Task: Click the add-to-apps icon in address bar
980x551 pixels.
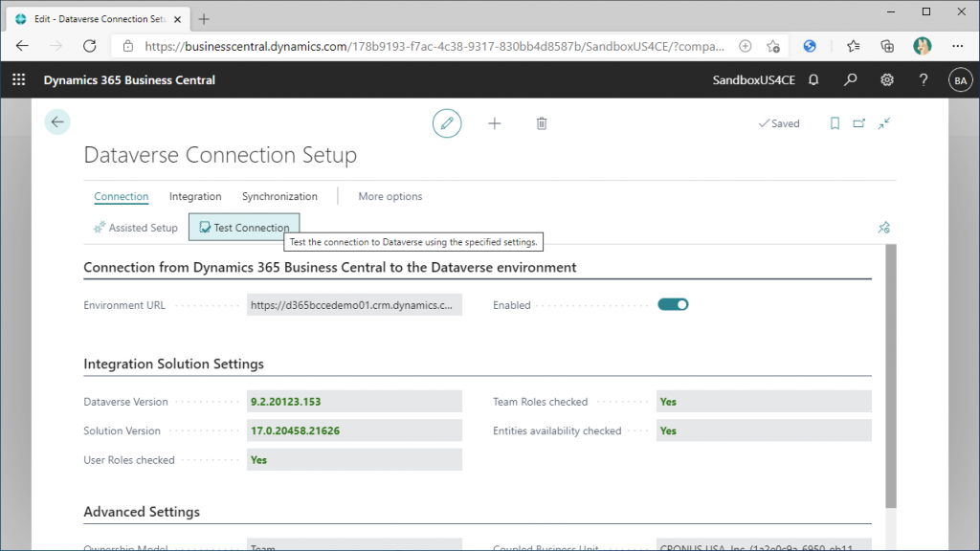Action: pyautogui.click(x=745, y=46)
